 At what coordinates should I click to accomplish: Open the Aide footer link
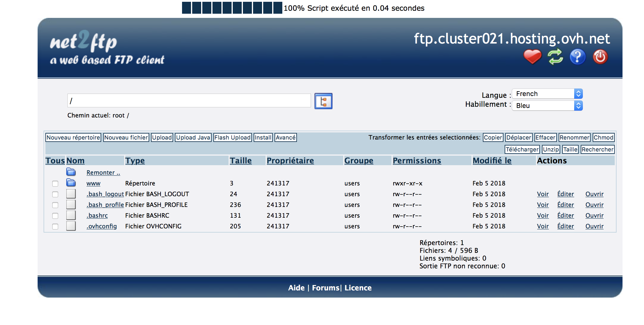click(296, 288)
